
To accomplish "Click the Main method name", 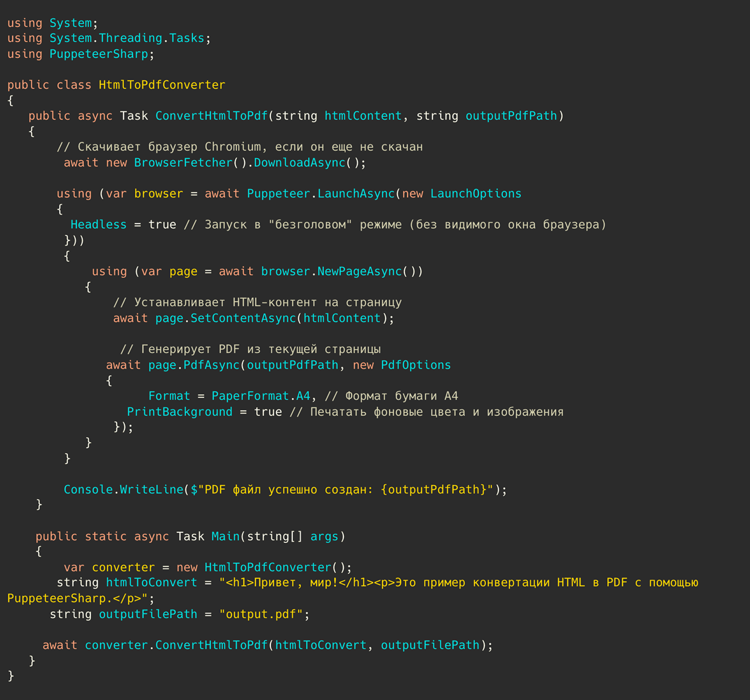I will coord(225,536).
